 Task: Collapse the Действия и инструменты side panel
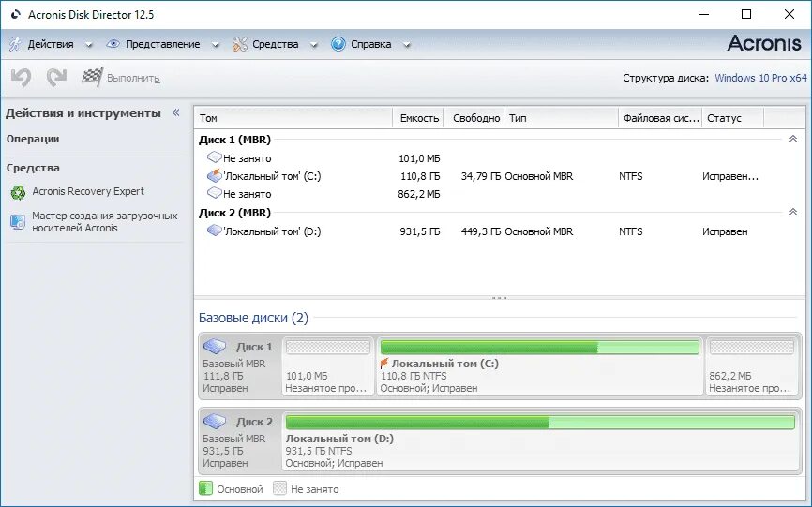click(x=176, y=112)
